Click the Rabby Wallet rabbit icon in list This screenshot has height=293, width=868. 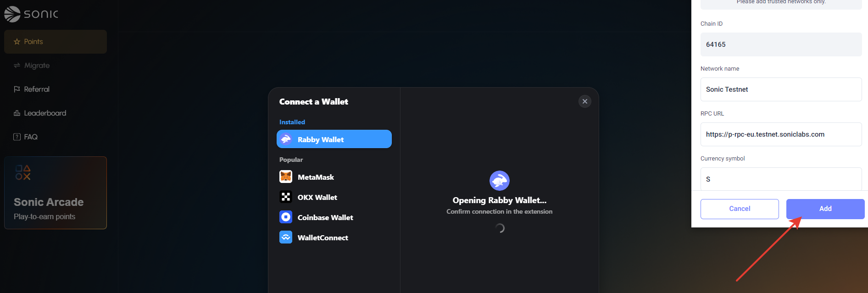pyautogui.click(x=286, y=139)
